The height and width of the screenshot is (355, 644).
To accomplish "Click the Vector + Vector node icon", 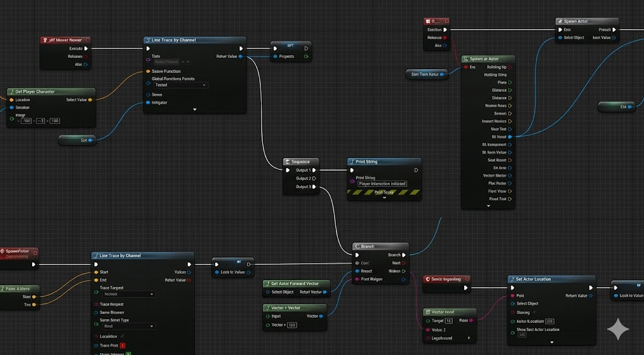I will pyautogui.click(x=267, y=308).
